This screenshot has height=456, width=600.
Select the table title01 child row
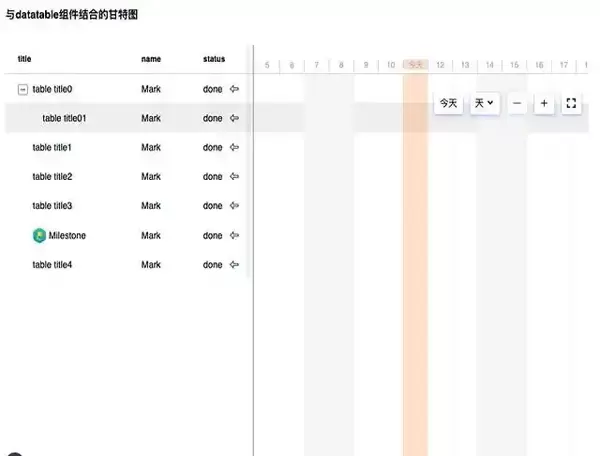(64, 118)
